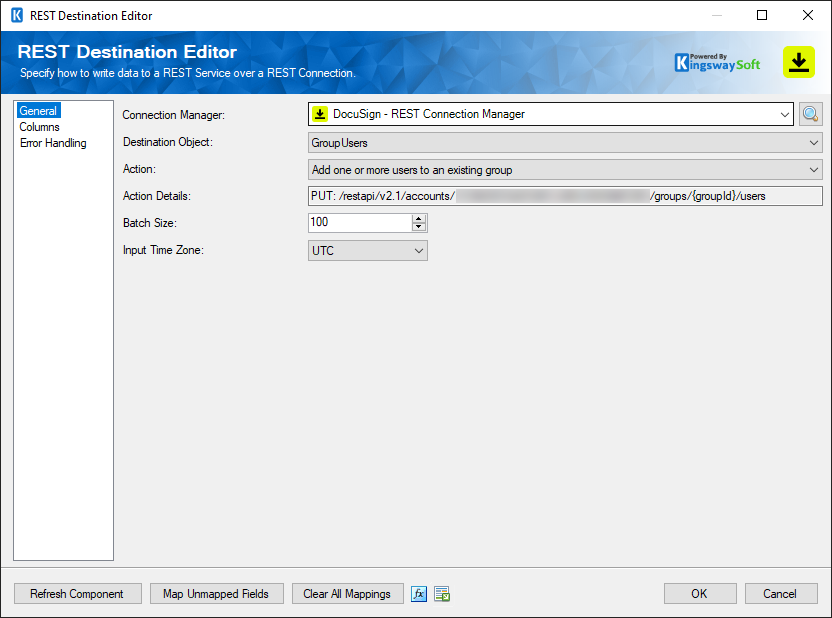Click the Action Details text field
This screenshot has height=618, width=832.
pos(565,196)
